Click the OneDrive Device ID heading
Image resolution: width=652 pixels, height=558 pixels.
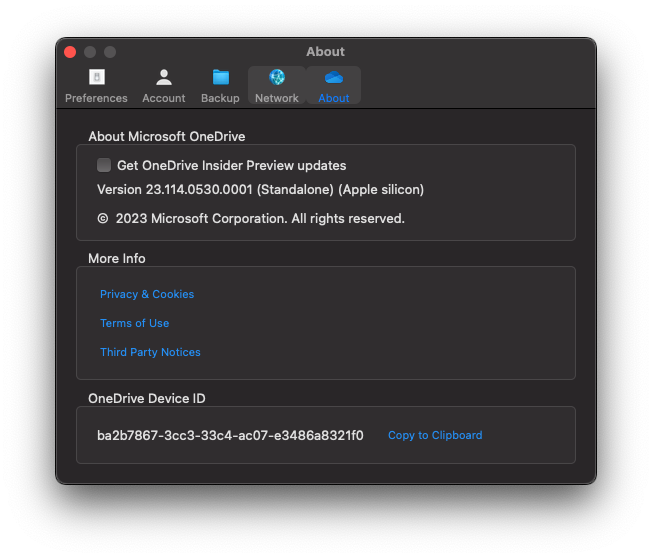[x=147, y=398]
